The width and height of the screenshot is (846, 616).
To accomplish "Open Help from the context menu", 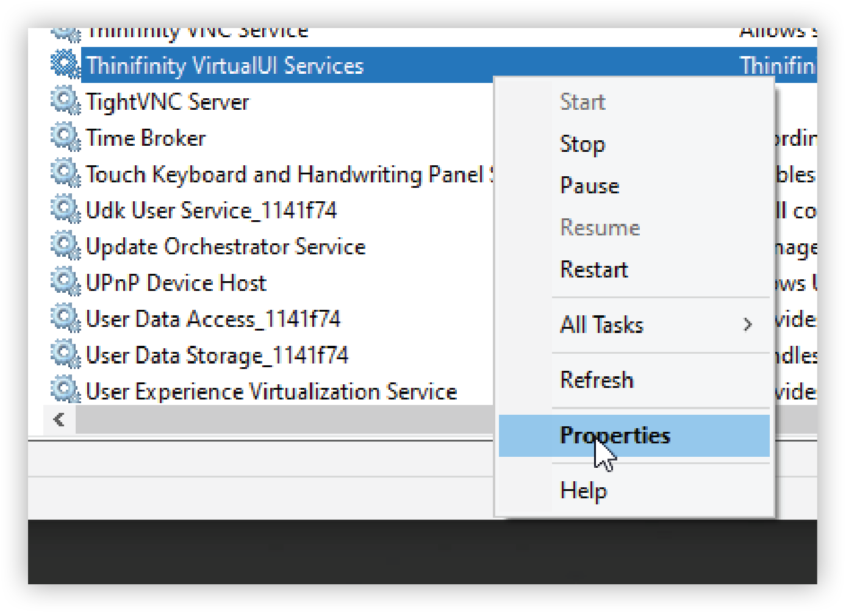I will 634,490.
